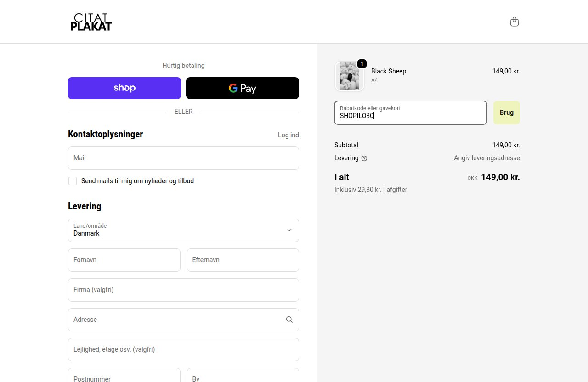Click the Efternavn input field
Screen dimensions: 588x382
(243, 260)
